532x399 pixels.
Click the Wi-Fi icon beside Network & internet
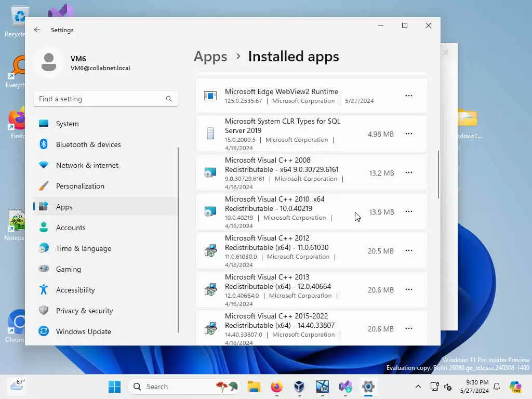coord(44,165)
